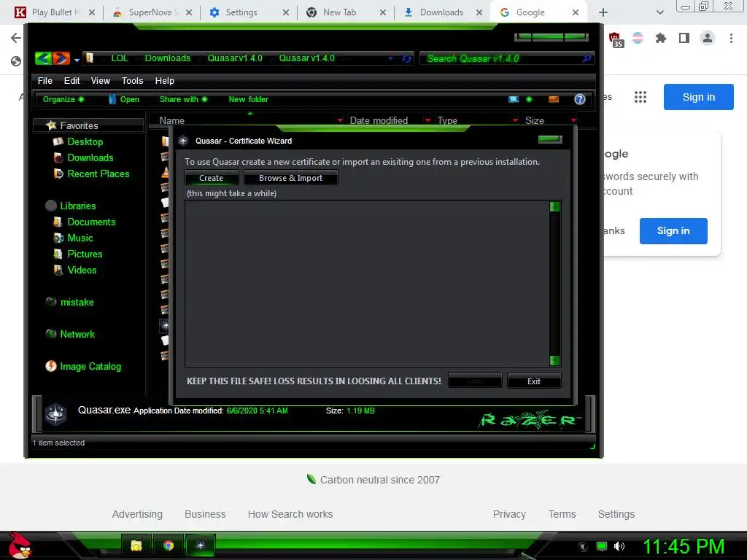Open the Documents library
747x560 pixels.
[91, 222]
